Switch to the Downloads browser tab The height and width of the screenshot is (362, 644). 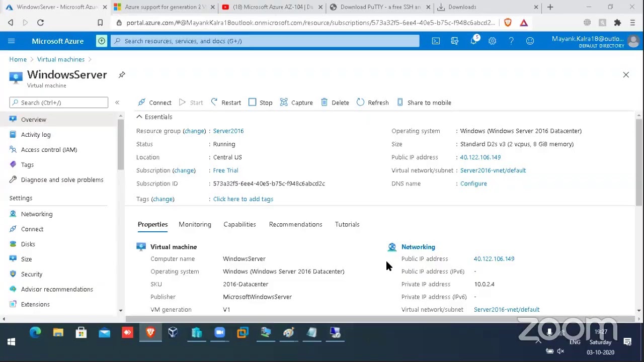coord(487,7)
